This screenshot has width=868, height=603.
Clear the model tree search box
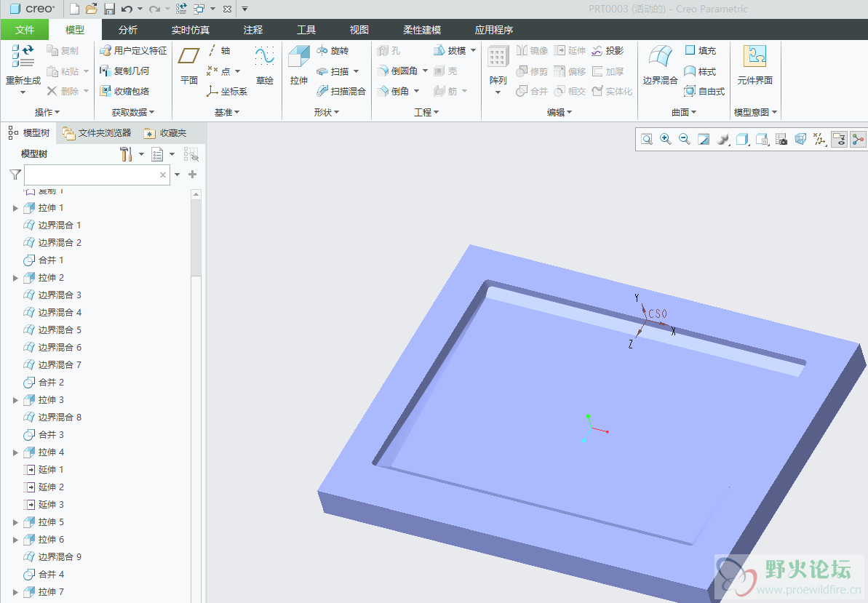(x=163, y=175)
